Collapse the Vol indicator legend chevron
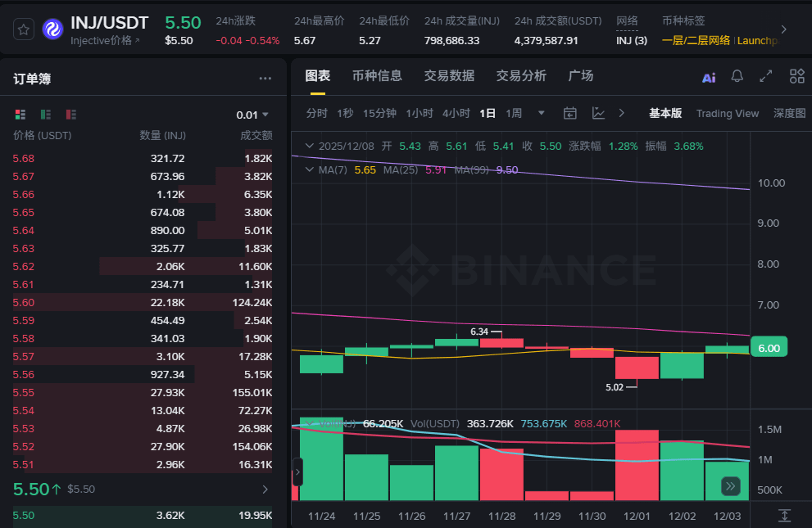 click(x=309, y=423)
